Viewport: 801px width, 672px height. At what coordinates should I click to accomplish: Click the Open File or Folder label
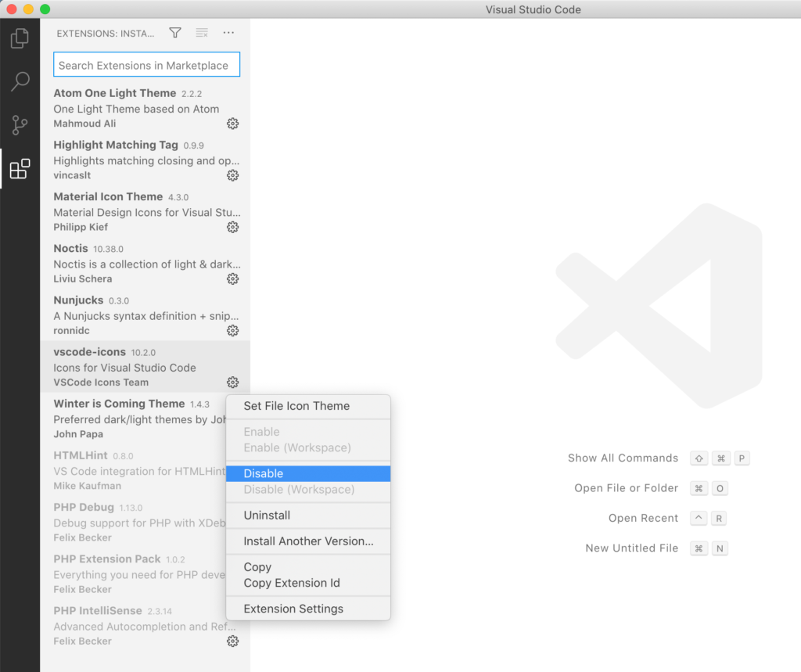[x=626, y=488]
